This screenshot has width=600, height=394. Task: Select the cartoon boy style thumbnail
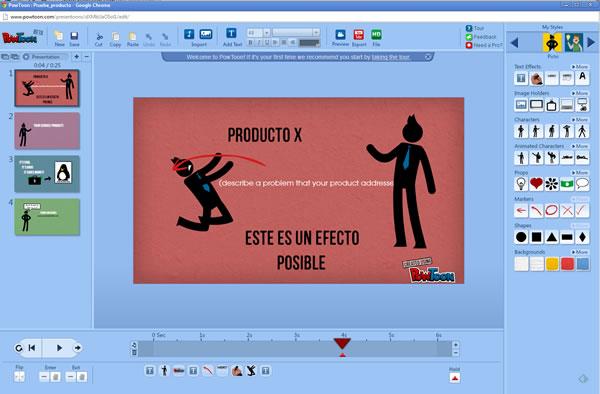(x=574, y=42)
